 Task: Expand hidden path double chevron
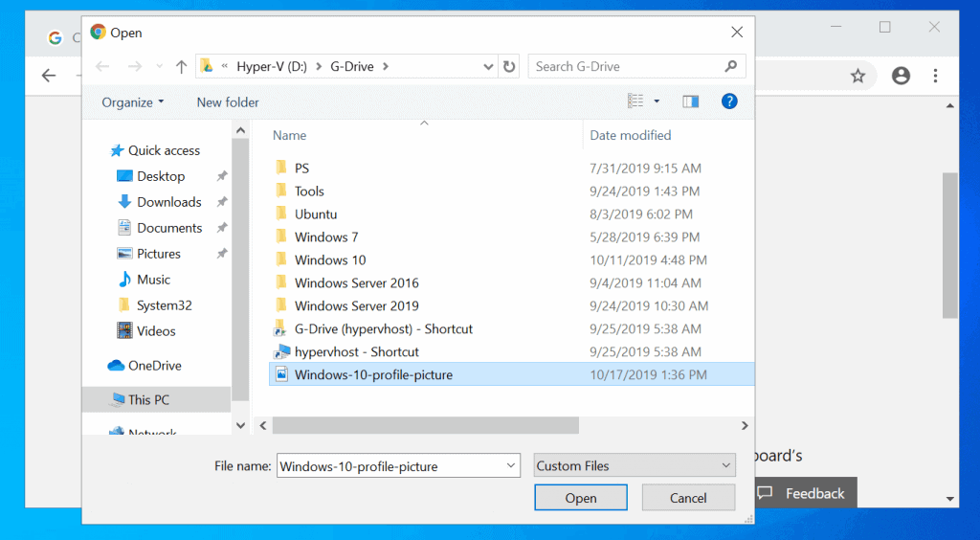pyautogui.click(x=224, y=66)
